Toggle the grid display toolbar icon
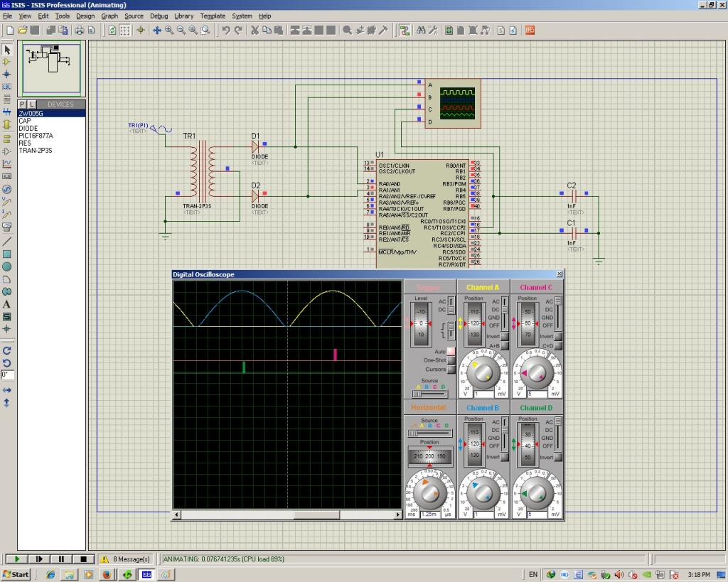The width and height of the screenshot is (728, 582). pyautogui.click(x=125, y=30)
